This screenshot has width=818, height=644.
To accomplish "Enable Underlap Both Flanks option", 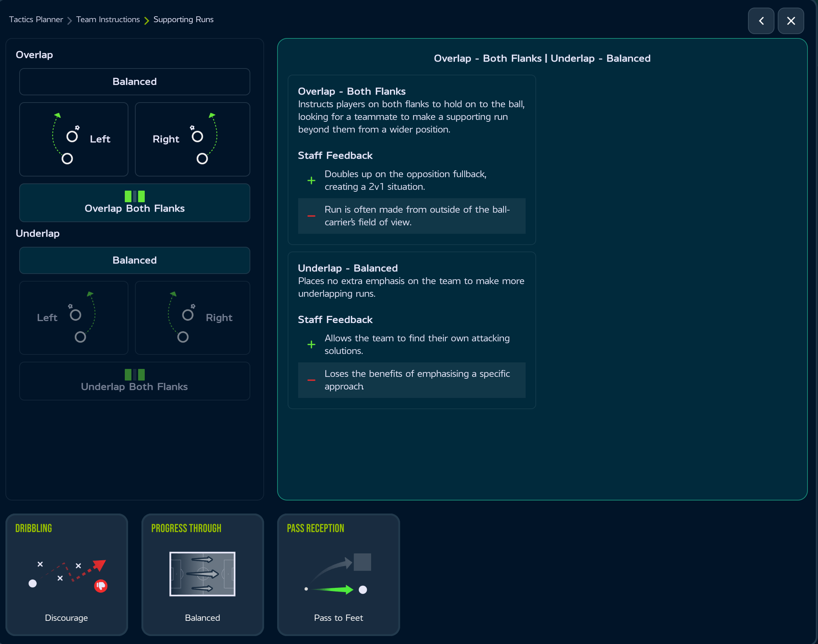I will point(135,381).
